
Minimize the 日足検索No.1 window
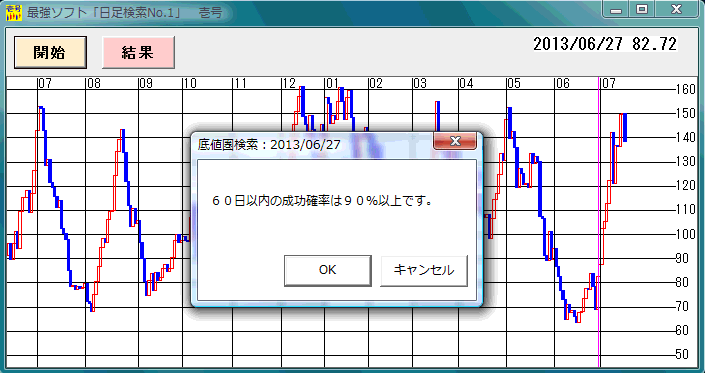click(x=616, y=9)
